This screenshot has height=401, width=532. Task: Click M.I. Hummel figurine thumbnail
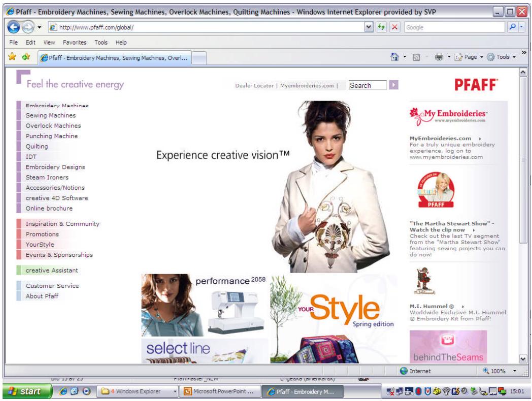point(424,281)
